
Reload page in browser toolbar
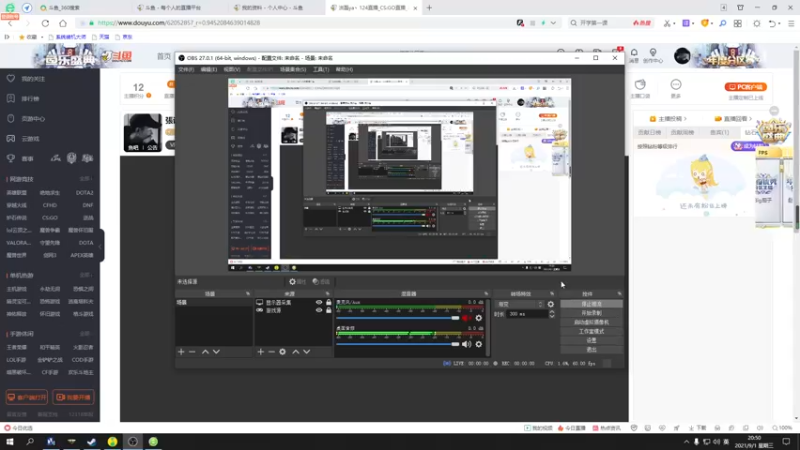(45, 23)
